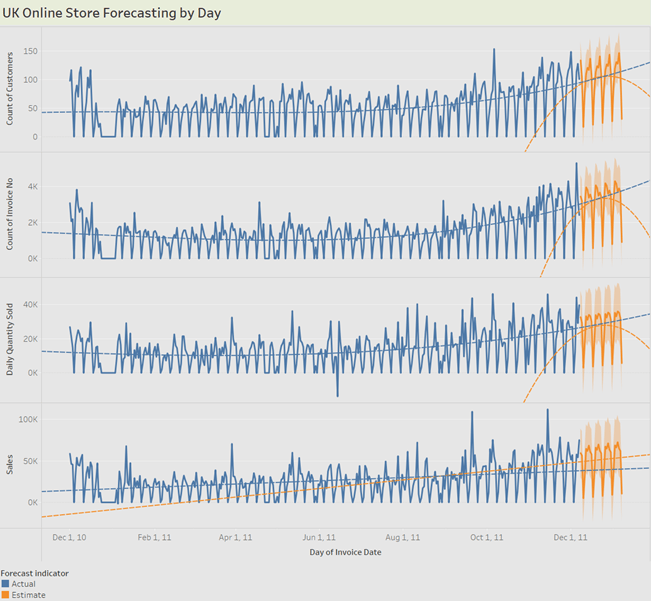Screen dimensions: 651x601
Task: Click the Oct 1, 11 date tick label
Action: click(x=486, y=537)
